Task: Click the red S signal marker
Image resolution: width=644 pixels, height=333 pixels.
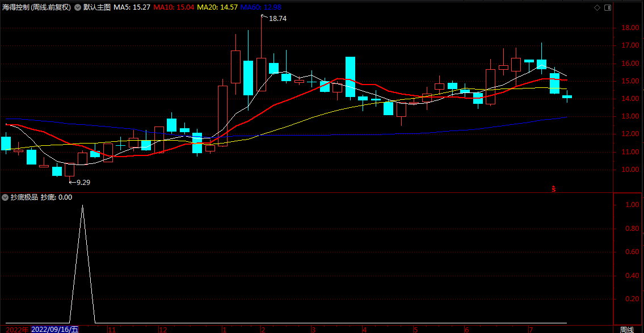Action: (x=554, y=189)
